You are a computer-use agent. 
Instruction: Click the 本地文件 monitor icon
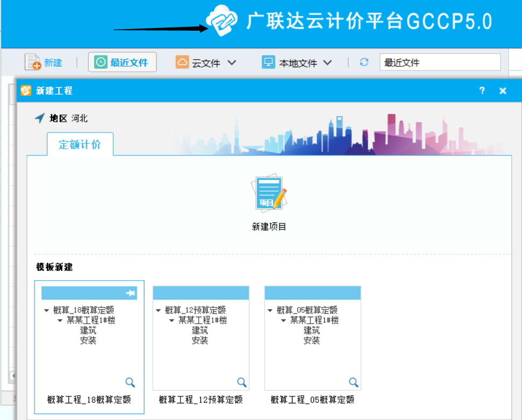coord(268,62)
